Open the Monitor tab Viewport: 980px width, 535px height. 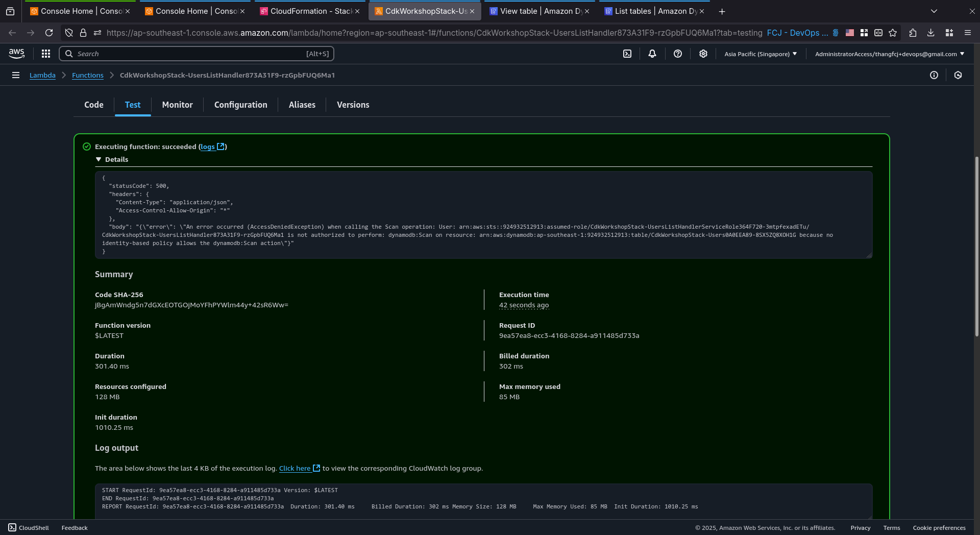177,105
